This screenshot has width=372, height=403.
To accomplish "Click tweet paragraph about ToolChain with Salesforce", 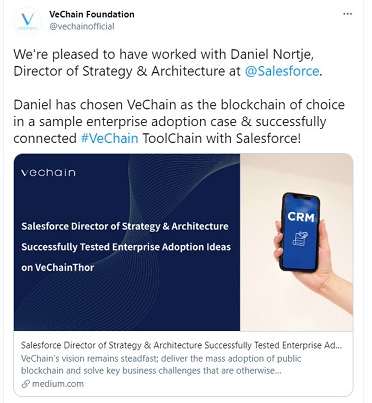I will (x=179, y=121).
